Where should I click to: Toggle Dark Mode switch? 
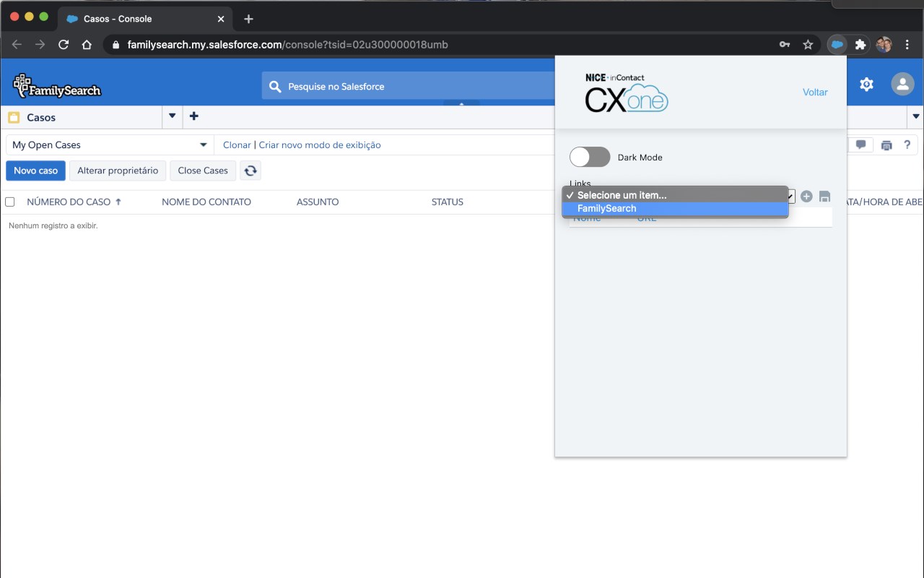(590, 157)
